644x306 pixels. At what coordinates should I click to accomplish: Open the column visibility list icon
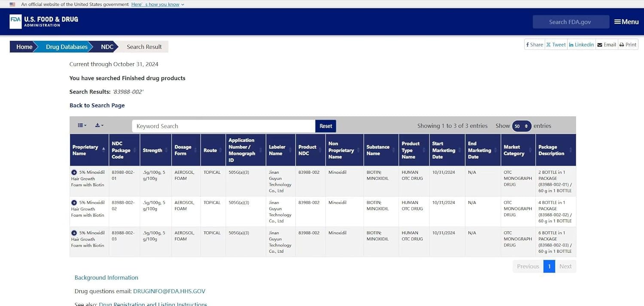pos(82,126)
